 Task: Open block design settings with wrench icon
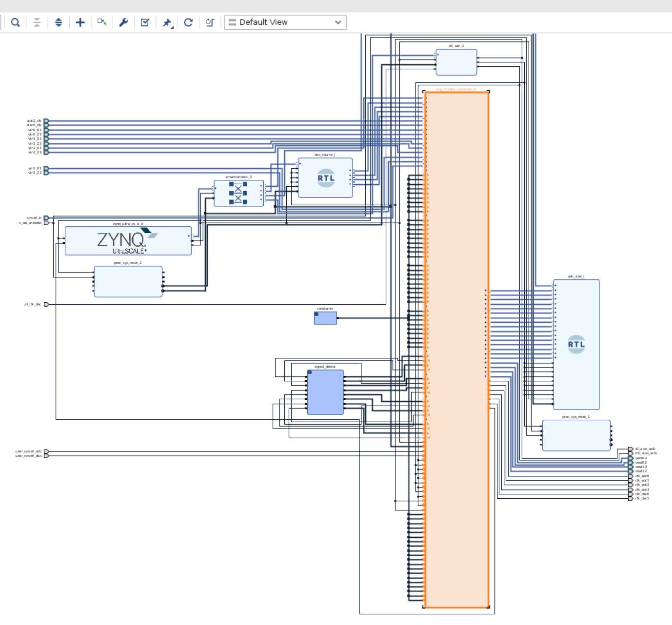coord(123,22)
